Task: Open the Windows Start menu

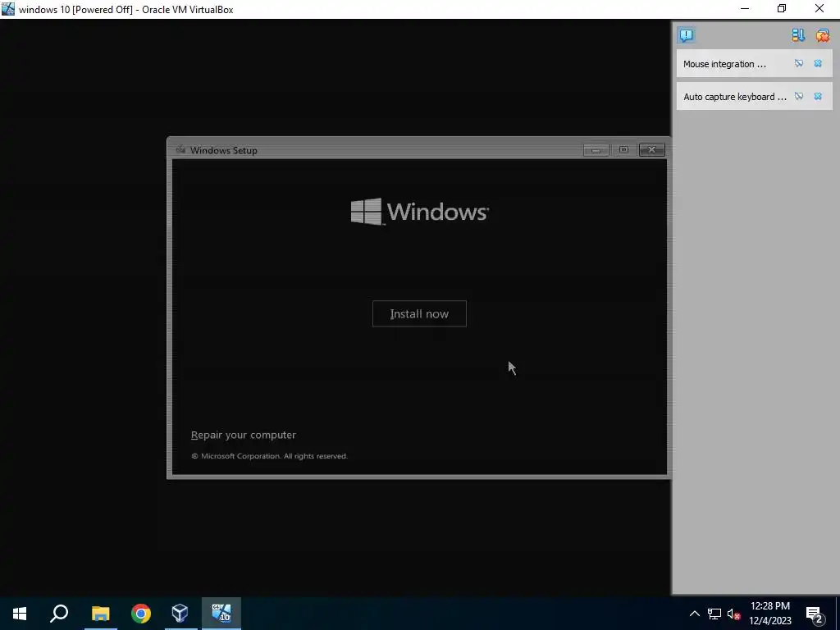Action: (20, 614)
